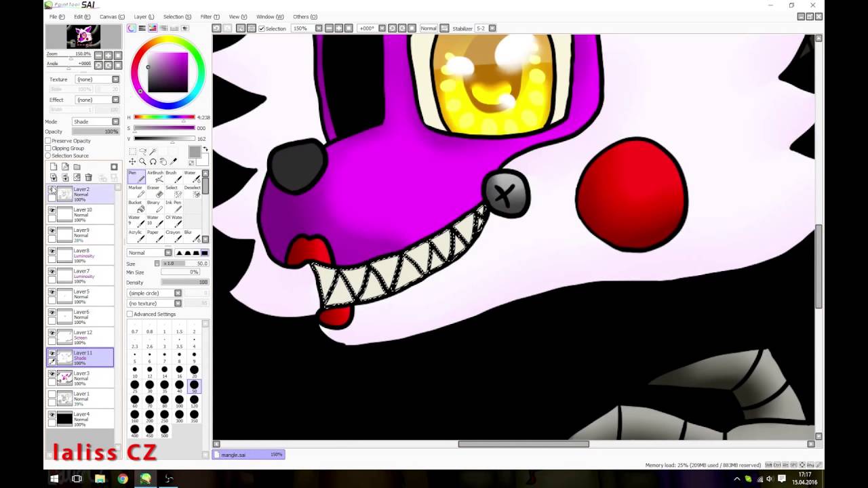Screen dimensions: 868x488
Task: Click the hue slider bar
Action: tap(164, 117)
